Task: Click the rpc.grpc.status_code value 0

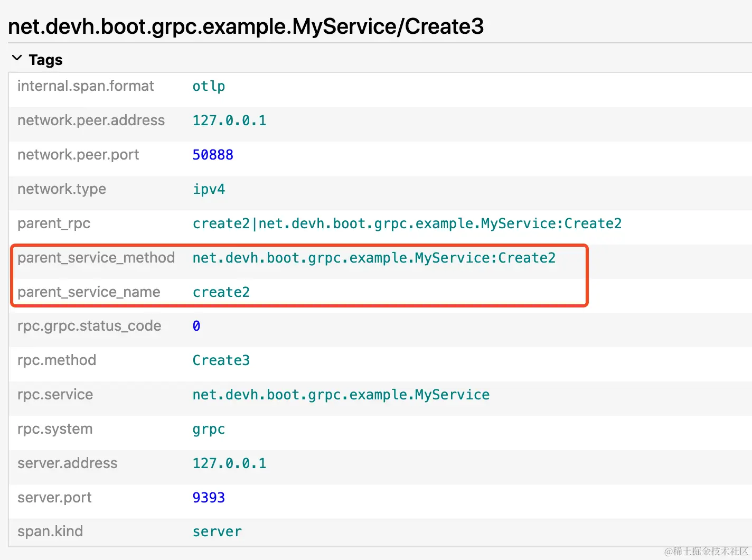Action: [196, 326]
